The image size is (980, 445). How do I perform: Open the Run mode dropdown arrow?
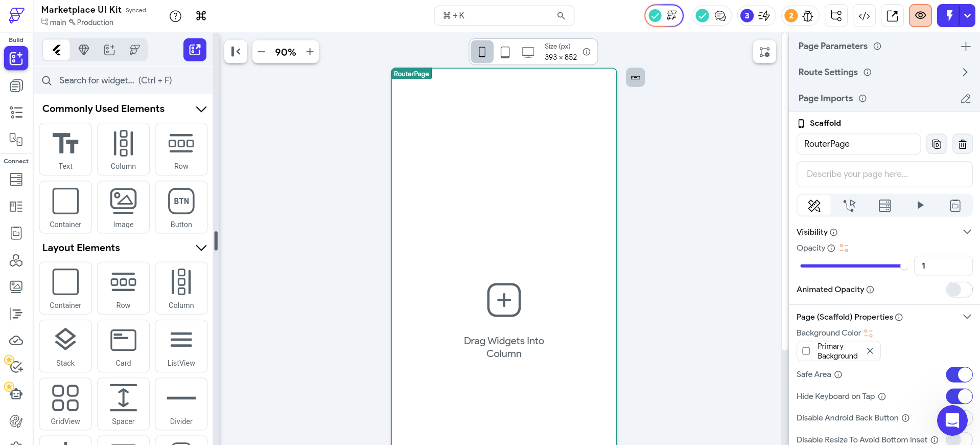968,16
